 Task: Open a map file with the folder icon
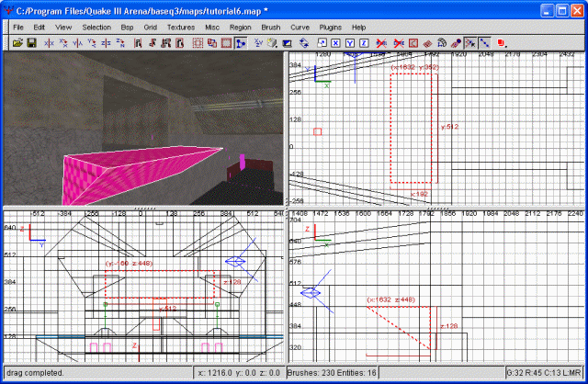coord(17,43)
